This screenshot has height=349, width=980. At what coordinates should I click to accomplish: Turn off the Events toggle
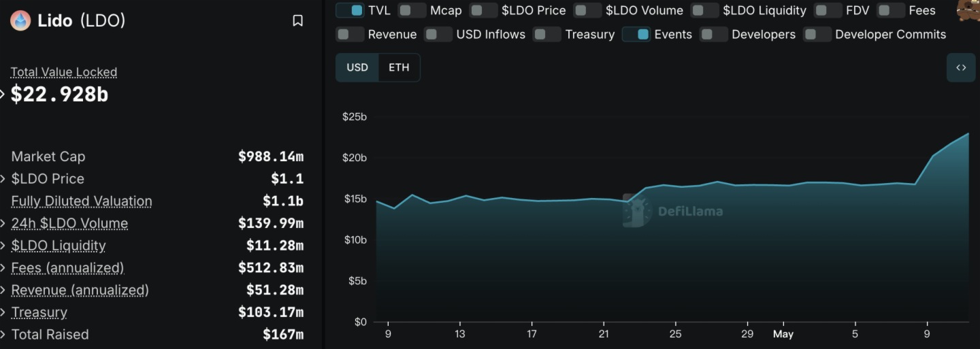point(636,34)
